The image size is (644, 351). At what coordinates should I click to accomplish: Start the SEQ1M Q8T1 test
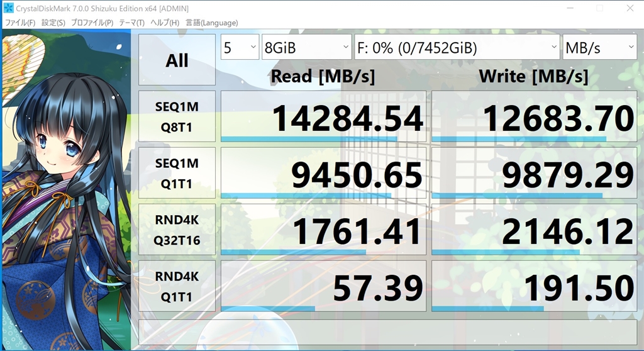tap(177, 116)
